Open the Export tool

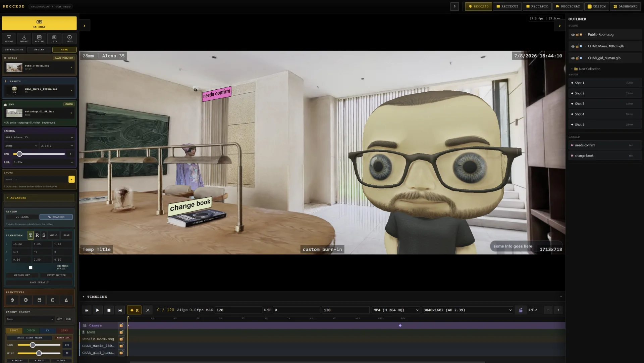click(x=9, y=39)
